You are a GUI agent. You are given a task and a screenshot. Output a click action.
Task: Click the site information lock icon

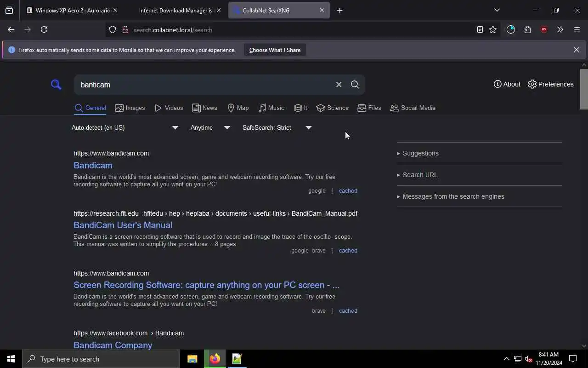coord(125,30)
